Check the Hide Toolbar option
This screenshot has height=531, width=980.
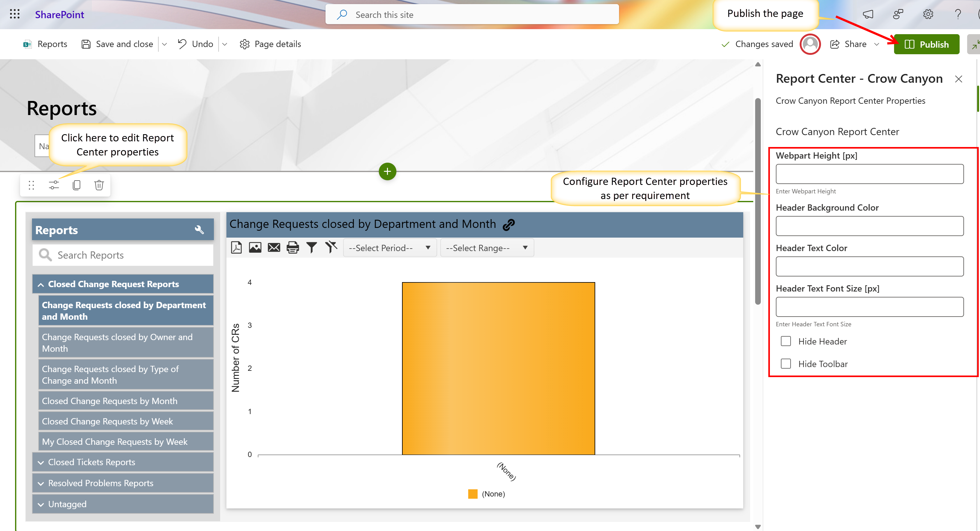coord(786,364)
